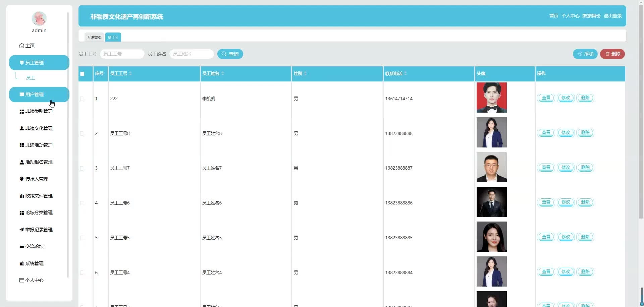
Task: Open 个人中心 in the top navigation
Action: (570, 16)
